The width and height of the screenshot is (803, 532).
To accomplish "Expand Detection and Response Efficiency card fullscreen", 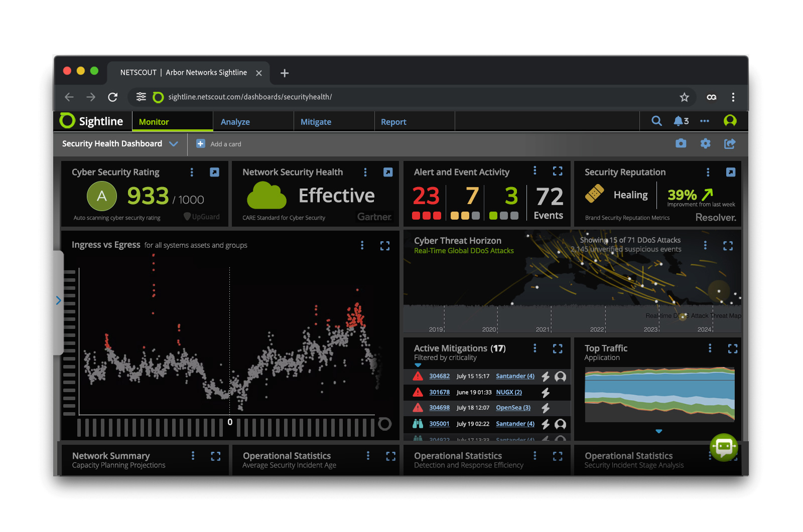I will [x=558, y=456].
